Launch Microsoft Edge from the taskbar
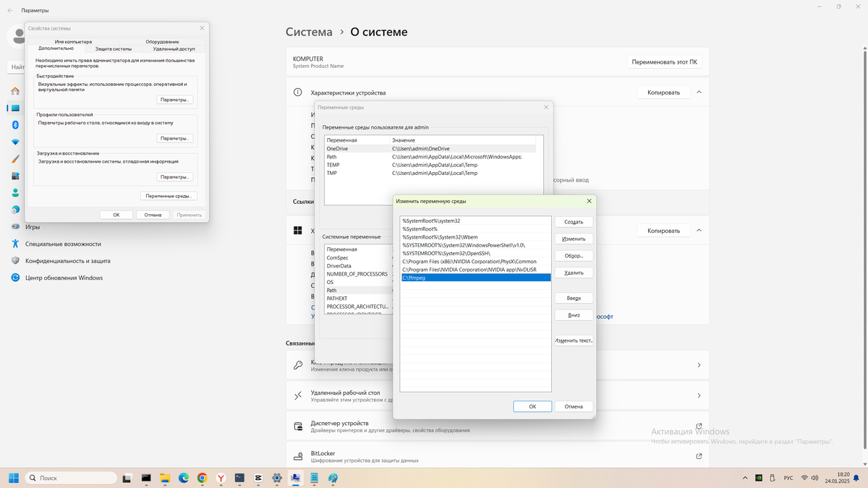 (x=184, y=478)
